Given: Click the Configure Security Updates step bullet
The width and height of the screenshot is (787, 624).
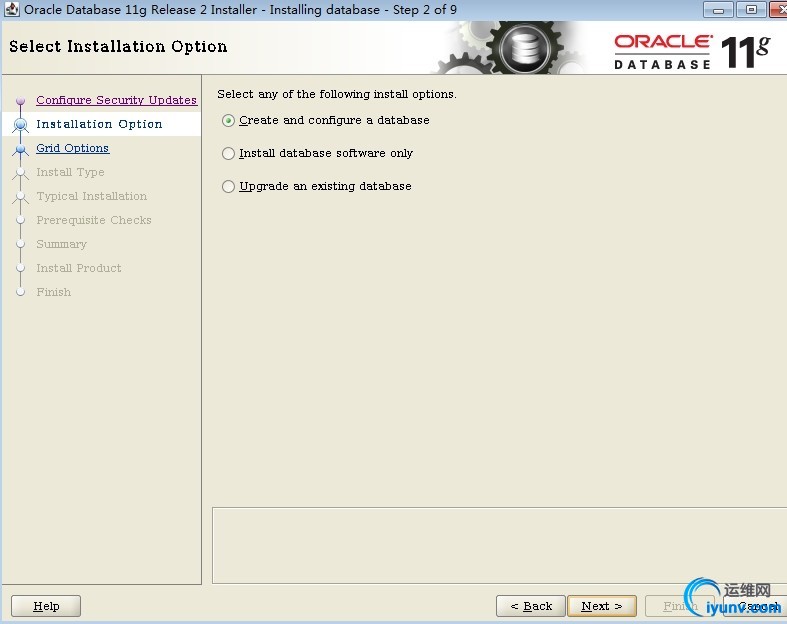Looking at the screenshot, I should [21, 101].
